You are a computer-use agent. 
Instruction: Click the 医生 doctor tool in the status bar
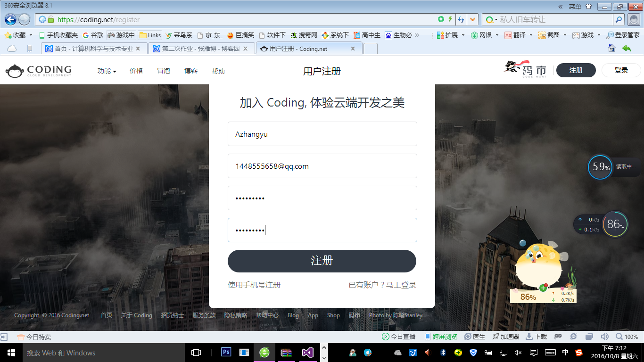[475, 337]
